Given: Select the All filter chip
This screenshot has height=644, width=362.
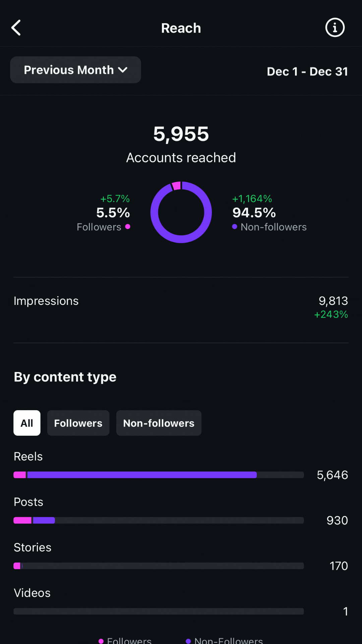Looking at the screenshot, I should pyautogui.click(x=27, y=423).
